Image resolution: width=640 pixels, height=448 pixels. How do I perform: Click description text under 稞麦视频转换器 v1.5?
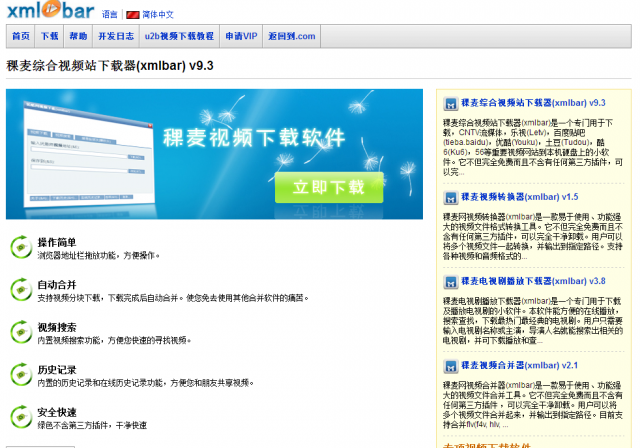pos(533,237)
